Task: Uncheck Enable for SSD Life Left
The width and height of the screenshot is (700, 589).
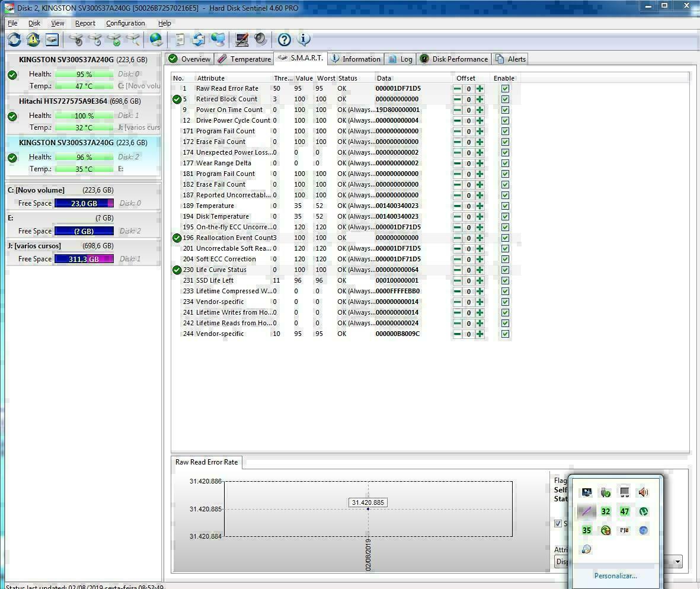Action: pos(506,281)
